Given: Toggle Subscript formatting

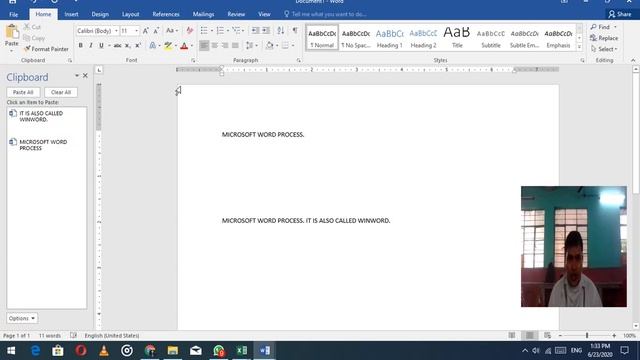Looking at the screenshot, I should [x=128, y=46].
